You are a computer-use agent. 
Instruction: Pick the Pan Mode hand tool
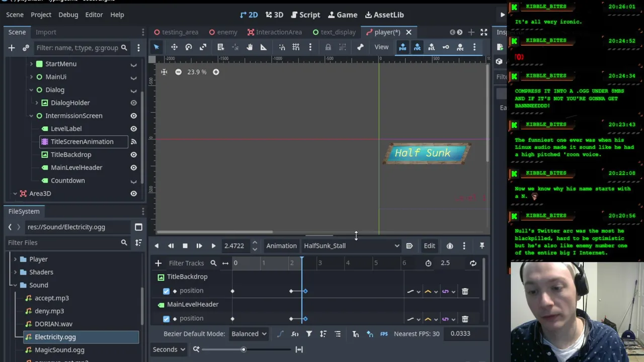click(x=250, y=47)
